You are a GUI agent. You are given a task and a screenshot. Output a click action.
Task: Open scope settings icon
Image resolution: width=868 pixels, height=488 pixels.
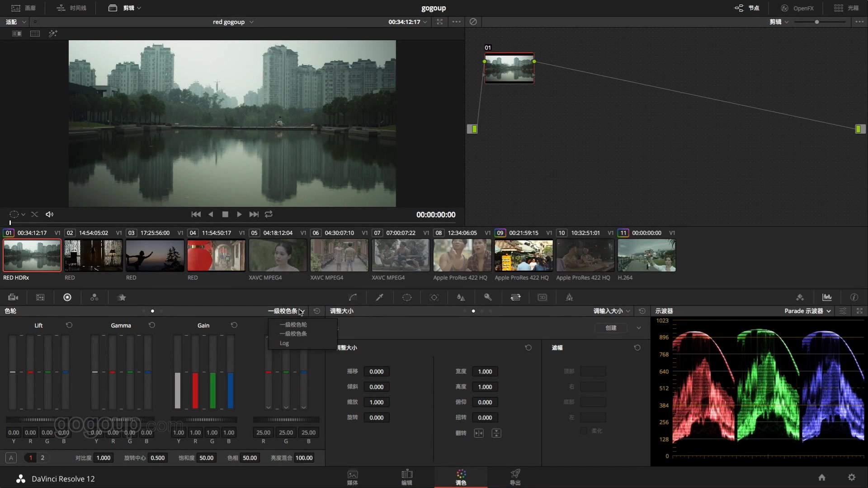[x=843, y=311]
